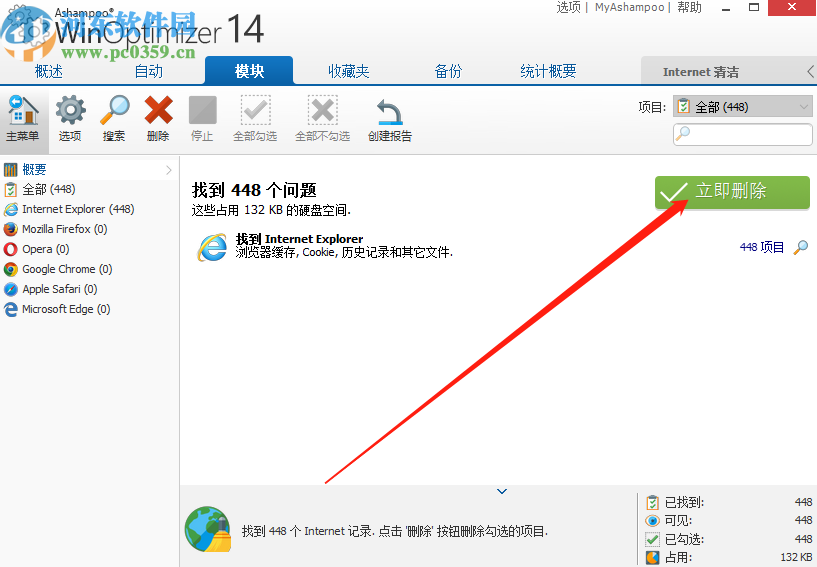Maximize the WinOptimizer window
Screen dimensions: 817x567
pos(753,7)
